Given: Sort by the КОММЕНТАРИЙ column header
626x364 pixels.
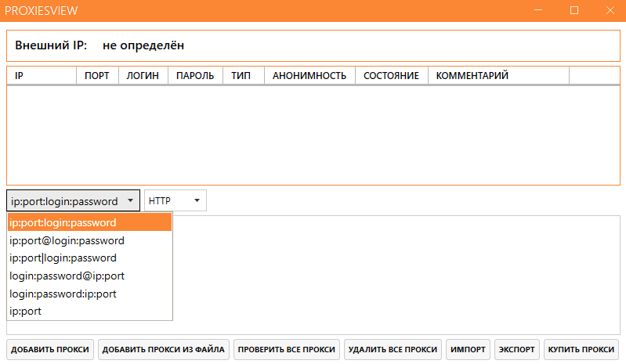Looking at the screenshot, I should tap(498, 75).
